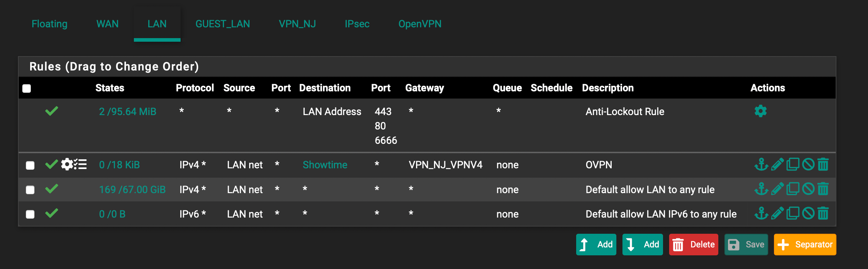Click Add rule to top button

(x=596, y=245)
